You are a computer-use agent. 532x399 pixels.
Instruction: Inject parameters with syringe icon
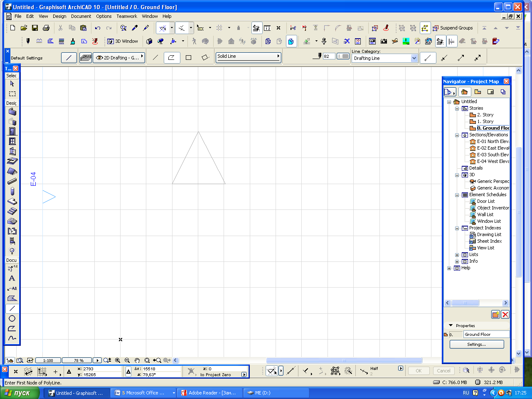(x=146, y=28)
